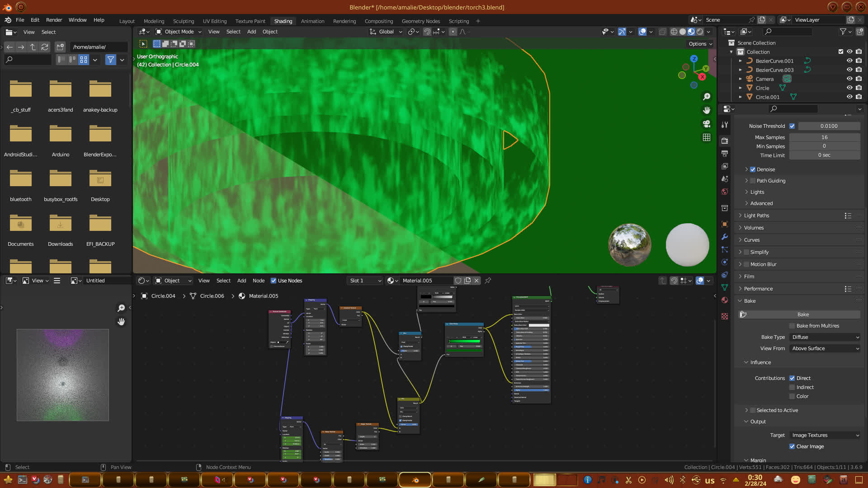Click the pan view hand icon in viewport
868x488 pixels.
point(707,110)
